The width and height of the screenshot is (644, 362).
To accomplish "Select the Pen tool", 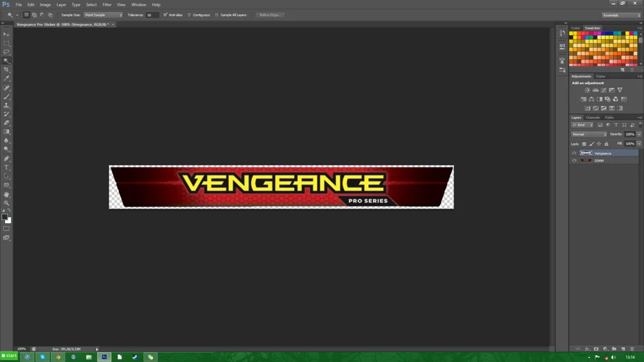I will (x=6, y=158).
